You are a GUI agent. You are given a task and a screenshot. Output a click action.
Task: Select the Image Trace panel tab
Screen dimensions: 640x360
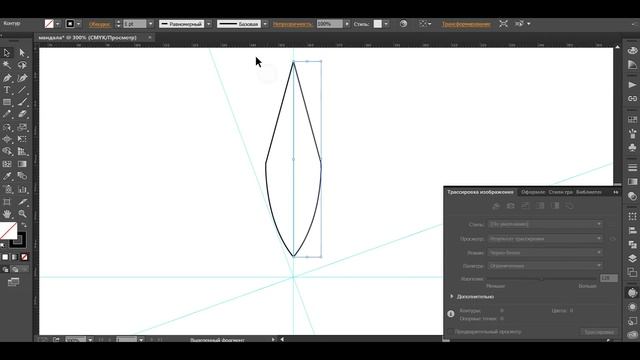(480, 192)
